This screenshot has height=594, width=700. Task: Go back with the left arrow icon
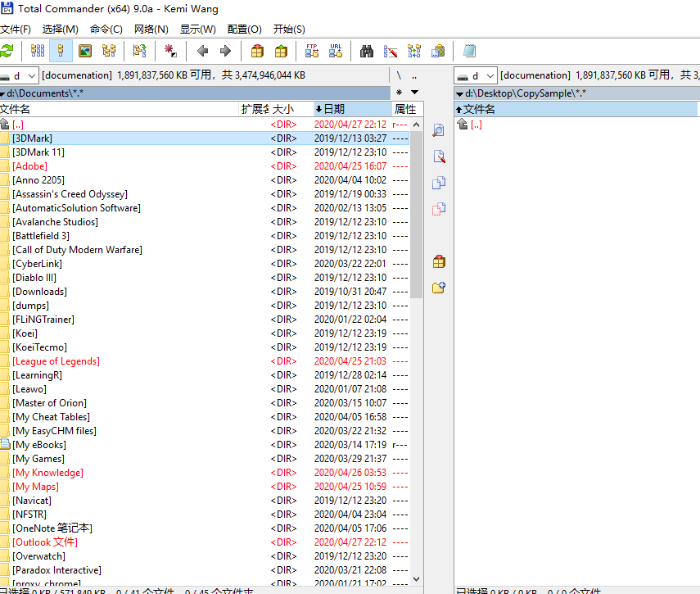(202, 51)
